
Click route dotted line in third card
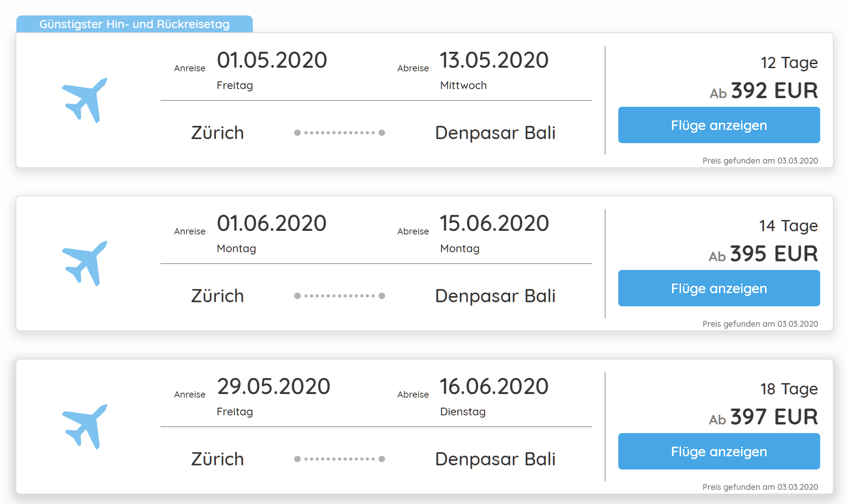339,459
